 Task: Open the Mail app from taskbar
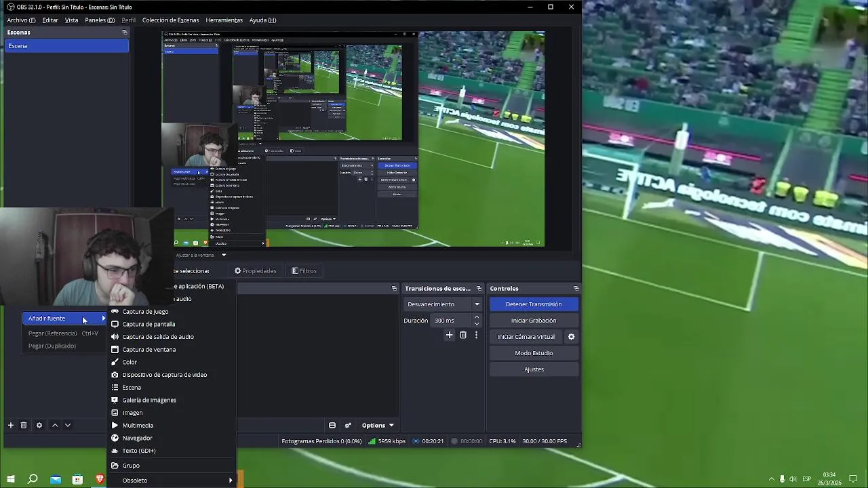[x=55, y=479]
